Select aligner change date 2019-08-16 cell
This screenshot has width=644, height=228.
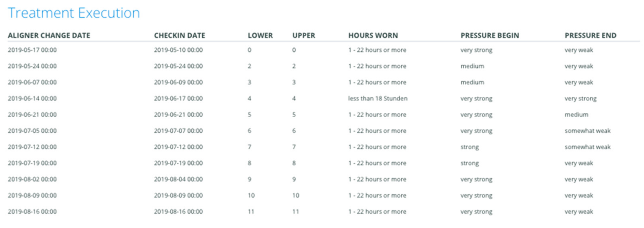[32, 212]
